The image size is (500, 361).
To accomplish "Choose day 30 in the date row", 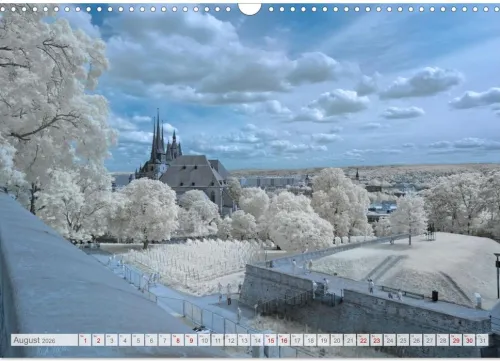I will [469, 340].
